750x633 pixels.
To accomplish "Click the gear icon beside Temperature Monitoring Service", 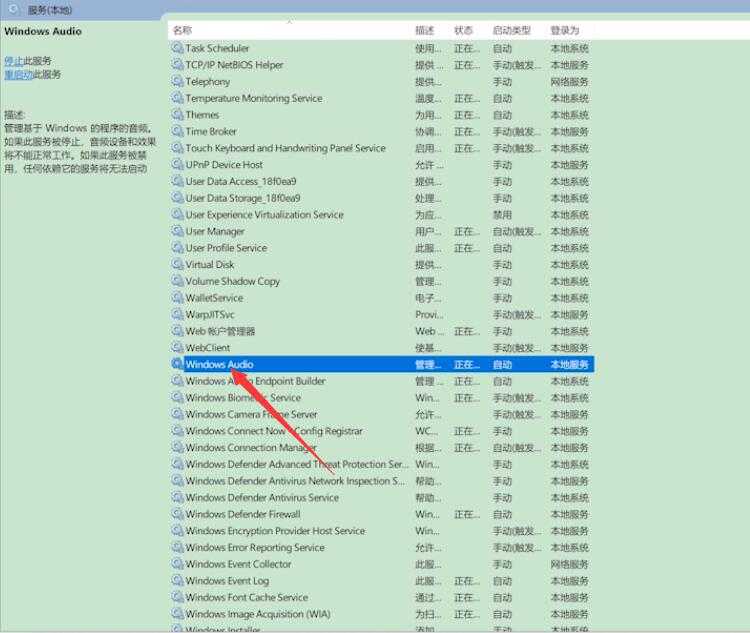I will (x=177, y=98).
